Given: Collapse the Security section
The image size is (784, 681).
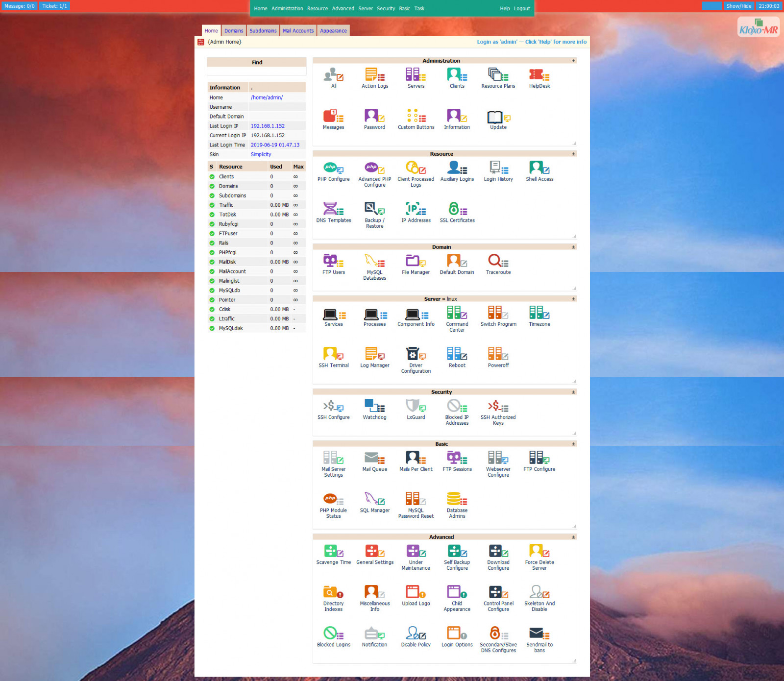Looking at the screenshot, I should [x=573, y=392].
